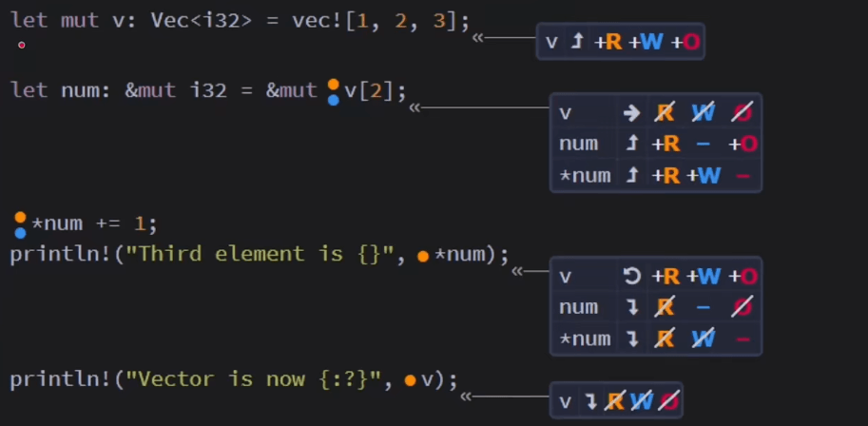
Task: Click the v label in row with right arrow
Action: click(x=565, y=113)
